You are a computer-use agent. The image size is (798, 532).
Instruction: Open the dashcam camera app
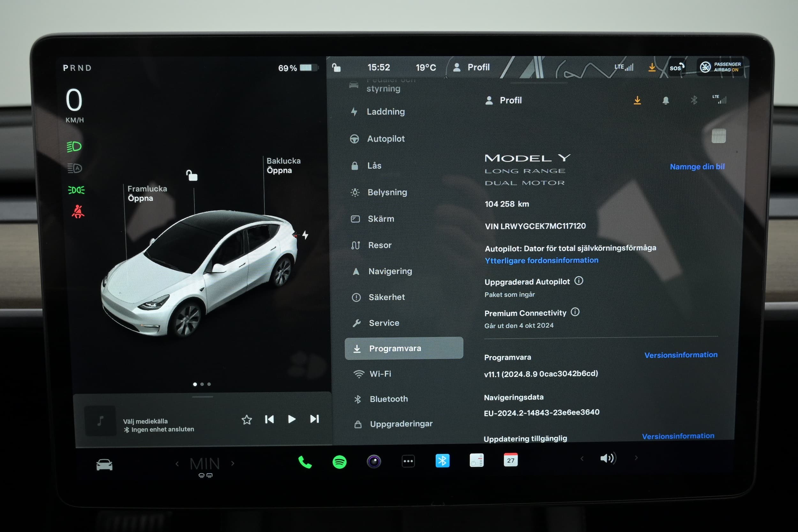coord(374,461)
